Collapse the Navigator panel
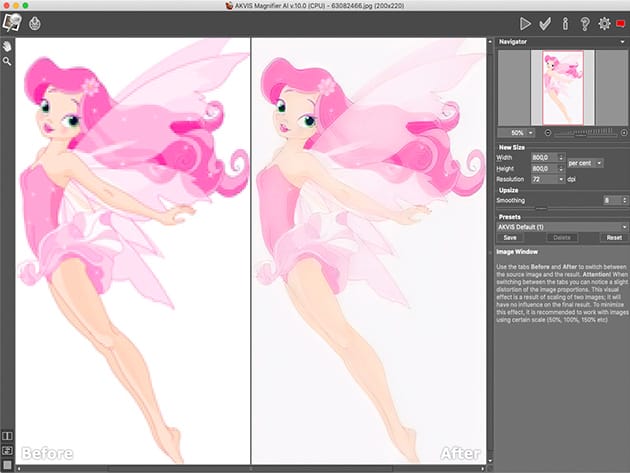The width and height of the screenshot is (630, 473). (x=500, y=42)
